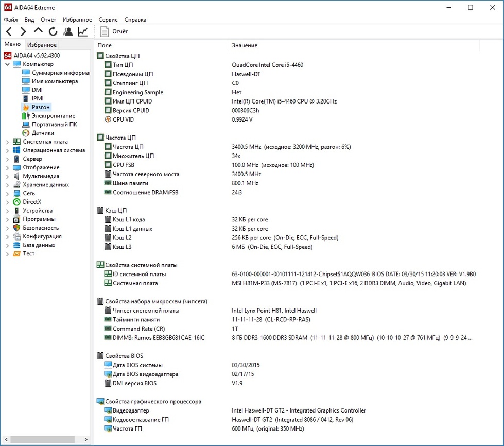Open the Избранное menu in the menu bar
The image size is (504, 446).
77,20
